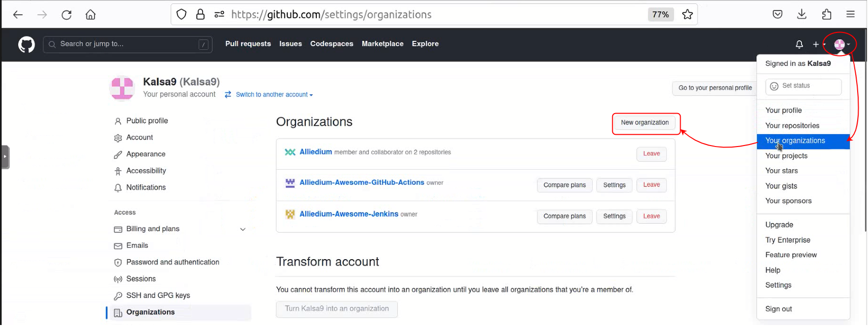This screenshot has width=868, height=326.
Task: Open the notifications bell icon
Action: pyautogui.click(x=799, y=45)
